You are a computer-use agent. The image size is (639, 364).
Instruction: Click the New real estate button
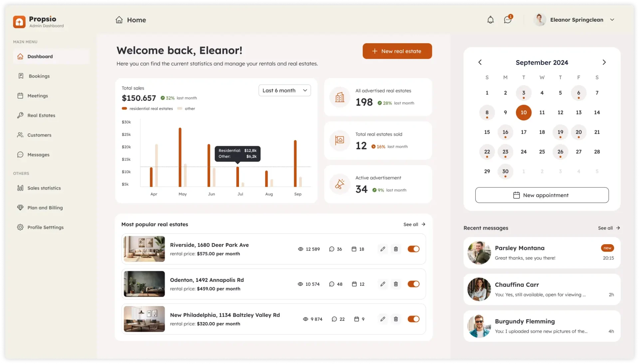[397, 51]
